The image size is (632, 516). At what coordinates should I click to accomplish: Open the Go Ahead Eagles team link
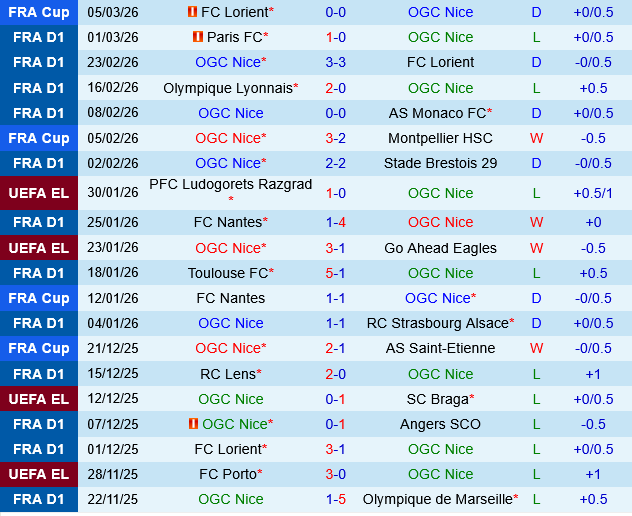[440, 248]
